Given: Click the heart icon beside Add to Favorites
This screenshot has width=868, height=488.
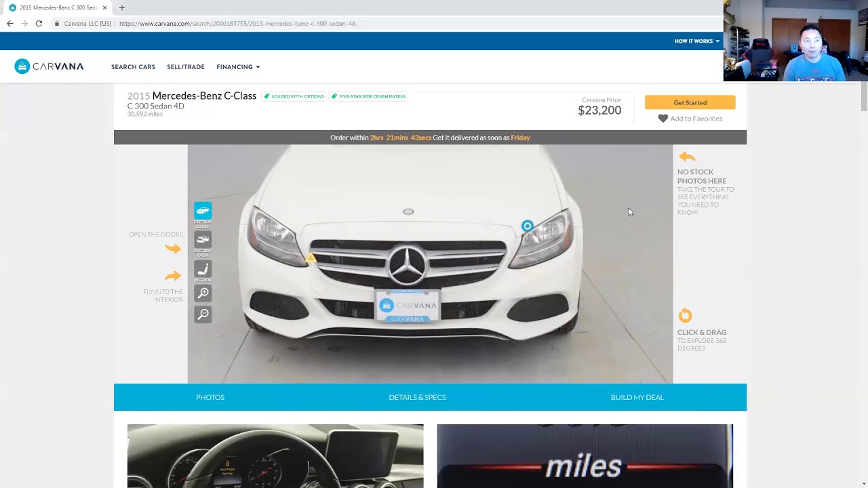Looking at the screenshot, I should pos(663,119).
